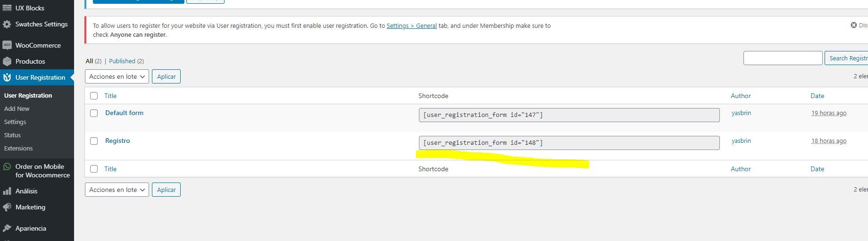Screen dimensions: 868x241
Task: Open Settings submenu under User Registration
Action: [15, 122]
